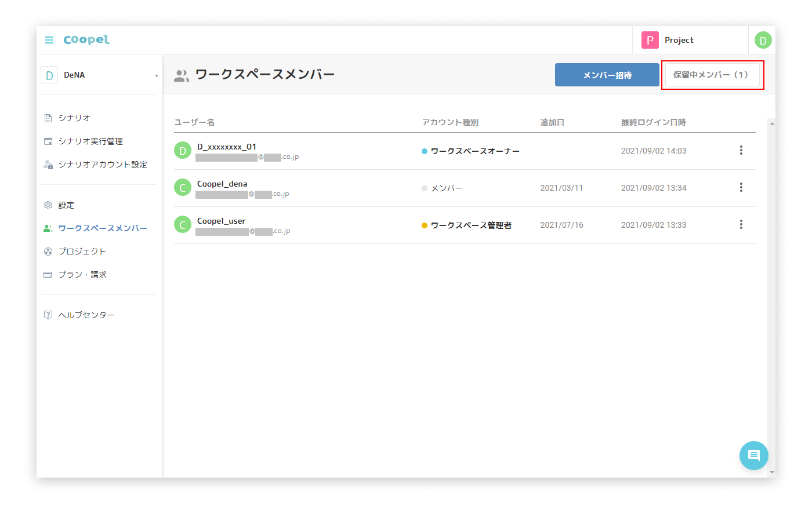Click the シナリオ実行管理 calendar icon
This screenshot has width=812, height=517.
(48, 141)
